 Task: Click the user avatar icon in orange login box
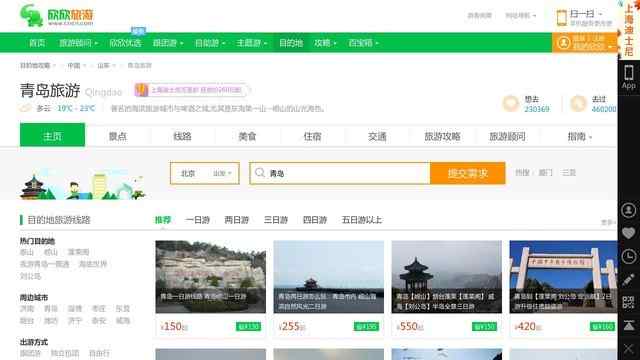[x=564, y=43]
